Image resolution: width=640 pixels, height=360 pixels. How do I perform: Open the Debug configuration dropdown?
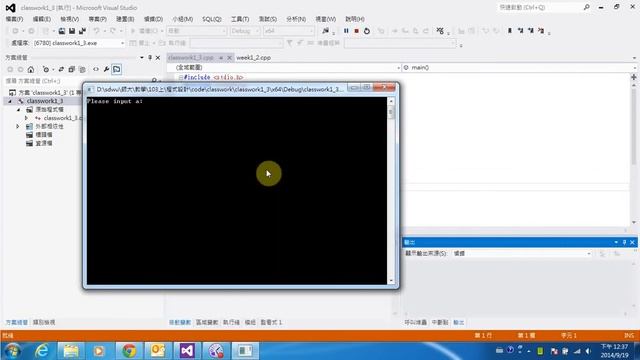[x=245, y=31]
